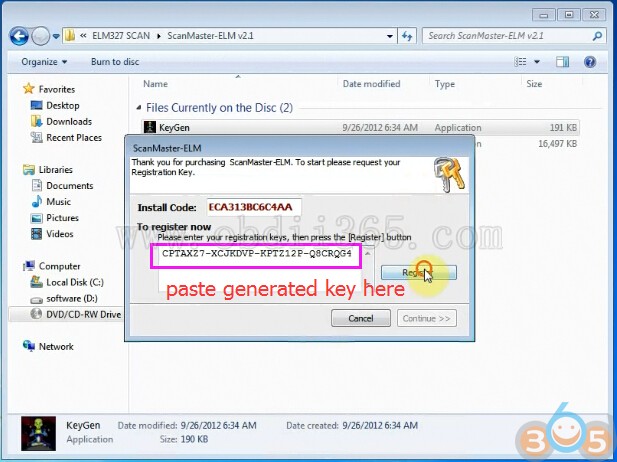The image size is (617, 462).
Task: Toggle the preview pane icon
Action: tap(562, 62)
